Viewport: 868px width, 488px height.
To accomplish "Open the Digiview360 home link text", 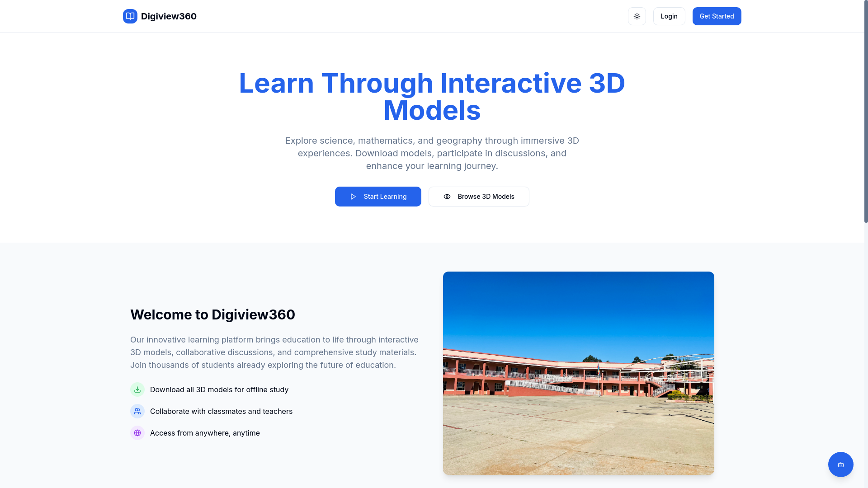I will [x=169, y=16].
